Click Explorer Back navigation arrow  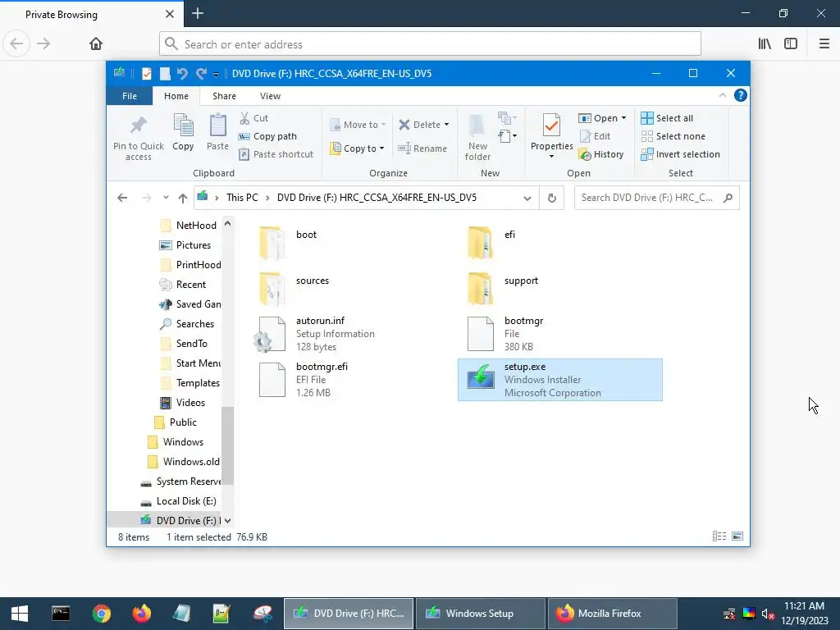point(122,198)
